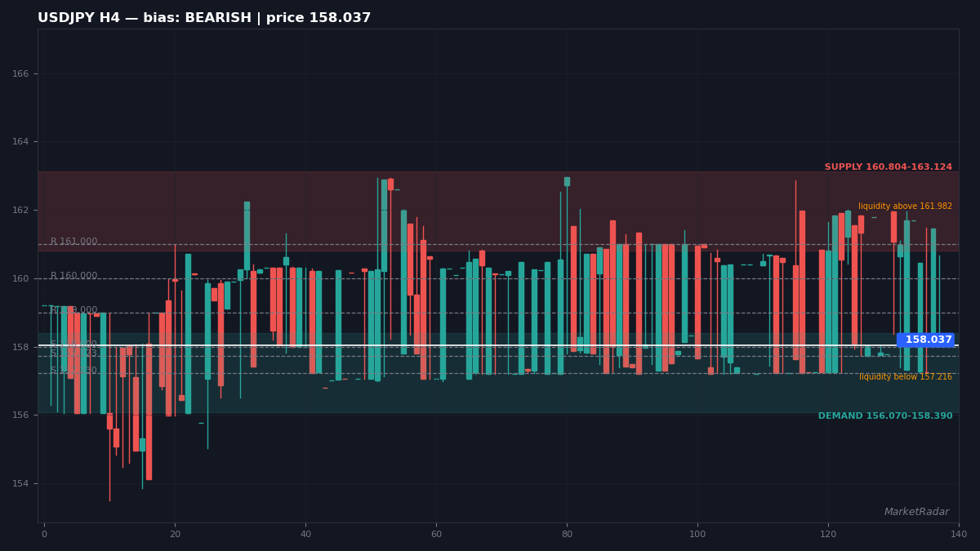This screenshot has height=551, width=980.
Task: Click the 164 price axis label
Action: coord(20,142)
